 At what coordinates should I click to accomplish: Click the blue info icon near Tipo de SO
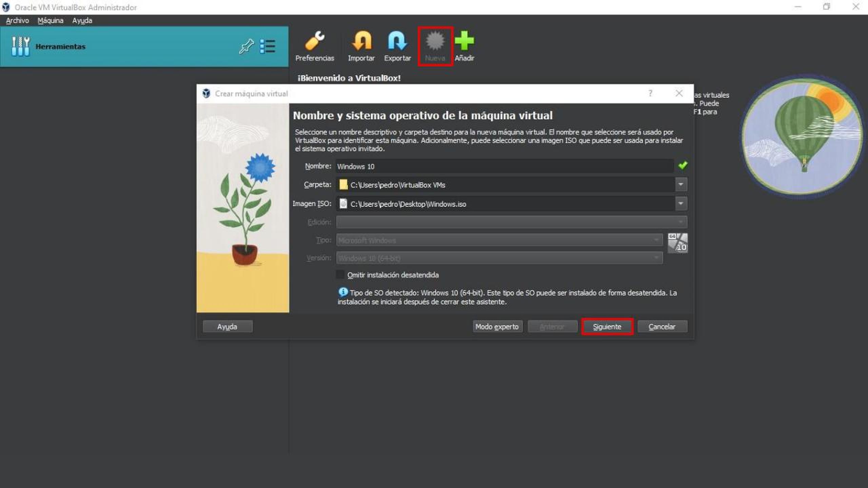click(343, 292)
